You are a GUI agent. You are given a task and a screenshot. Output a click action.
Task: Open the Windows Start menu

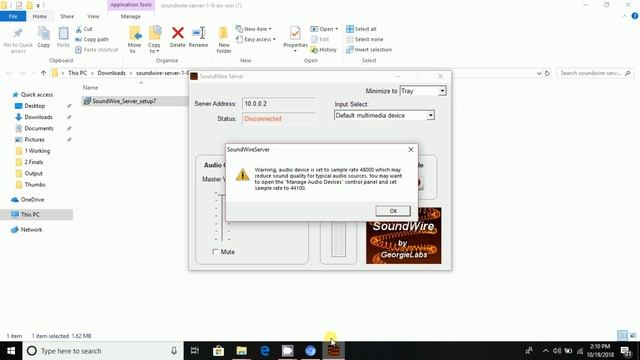(x=11, y=351)
